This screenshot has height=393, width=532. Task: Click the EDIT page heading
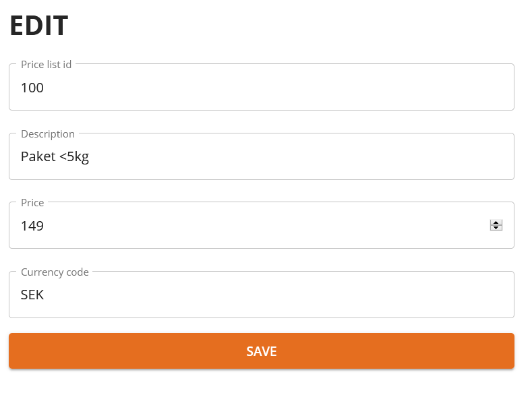38,26
